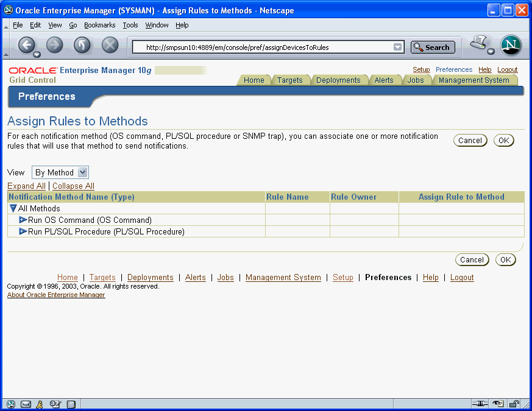The width and height of the screenshot is (532, 411).
Task: Click the padlock security icon in status bar
Action: coord(514,404)
